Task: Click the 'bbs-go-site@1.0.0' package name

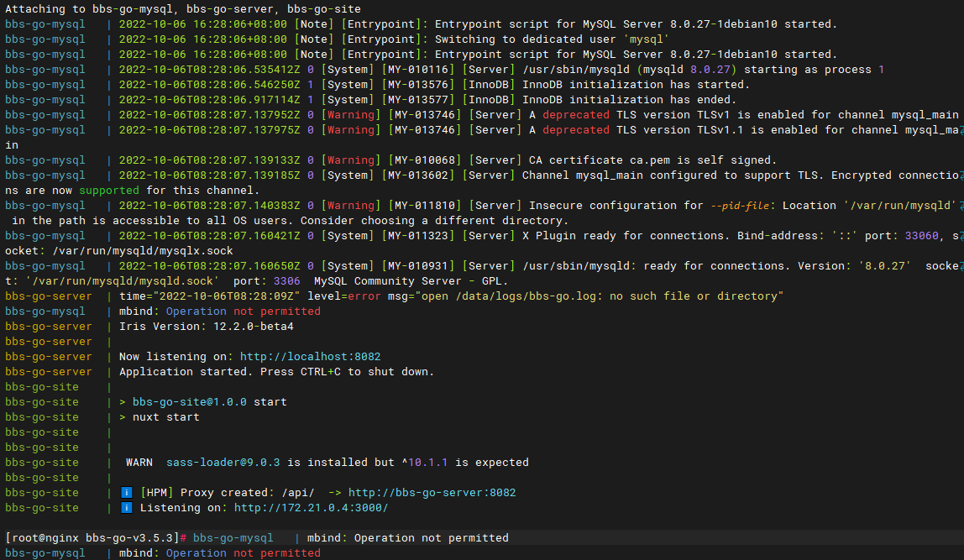Action: click(x=190, y=402)
